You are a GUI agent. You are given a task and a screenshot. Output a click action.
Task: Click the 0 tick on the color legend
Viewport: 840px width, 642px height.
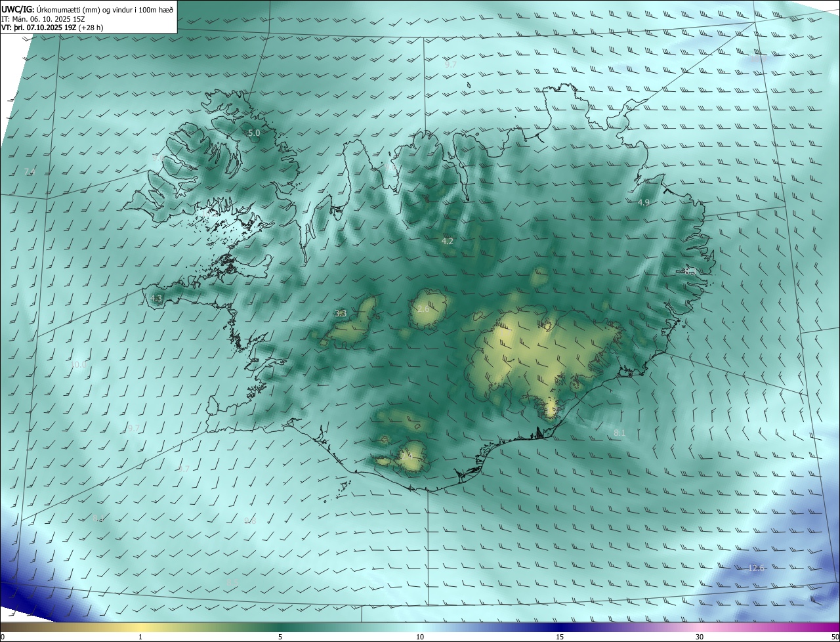pos(3,637)
